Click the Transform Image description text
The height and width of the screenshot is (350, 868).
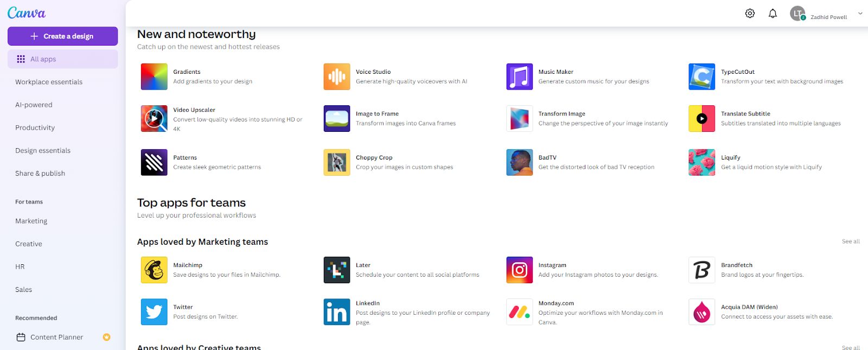point(603,123)
